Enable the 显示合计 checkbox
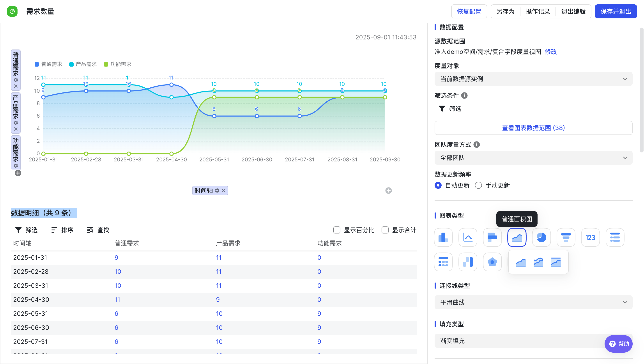 pyautogui.click(x=385, y=230)
